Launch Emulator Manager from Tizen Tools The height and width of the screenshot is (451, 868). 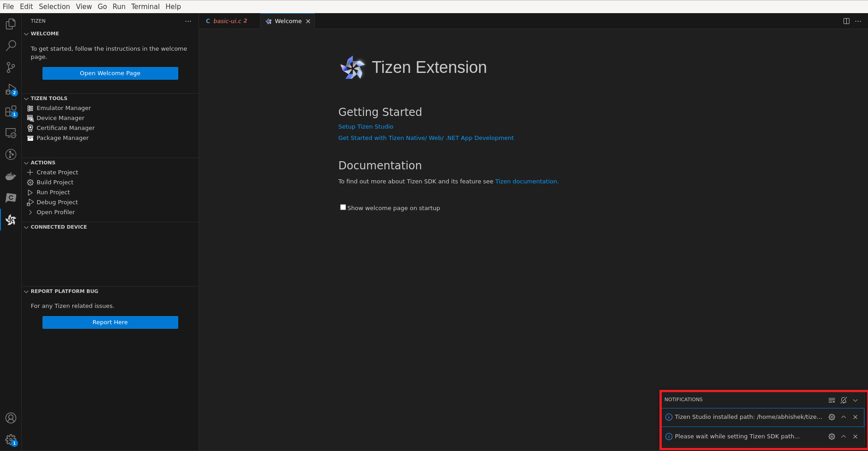[63, 108]
